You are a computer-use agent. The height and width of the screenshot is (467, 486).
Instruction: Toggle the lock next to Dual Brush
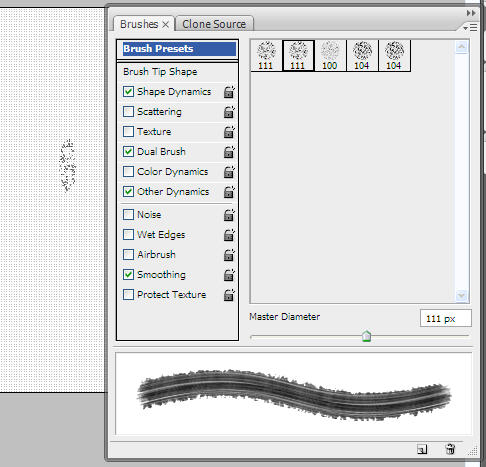coord(229,152)
